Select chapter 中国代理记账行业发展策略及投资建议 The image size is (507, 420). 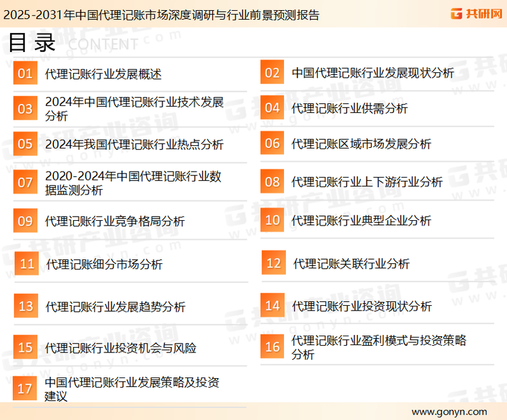point(132,389)
